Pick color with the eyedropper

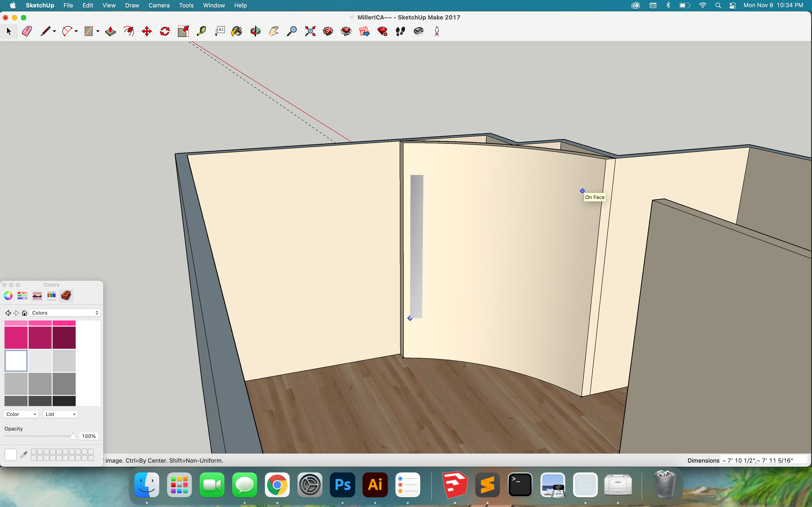click(24, 455)
